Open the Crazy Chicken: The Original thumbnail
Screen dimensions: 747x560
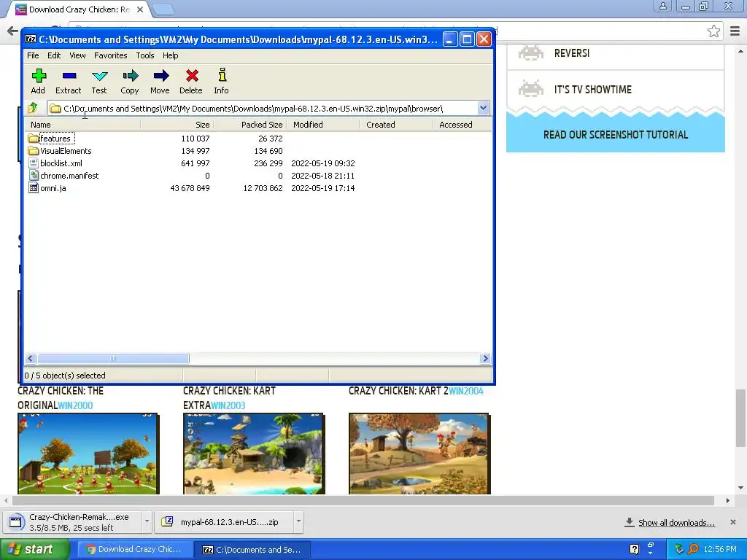point(88,454)
